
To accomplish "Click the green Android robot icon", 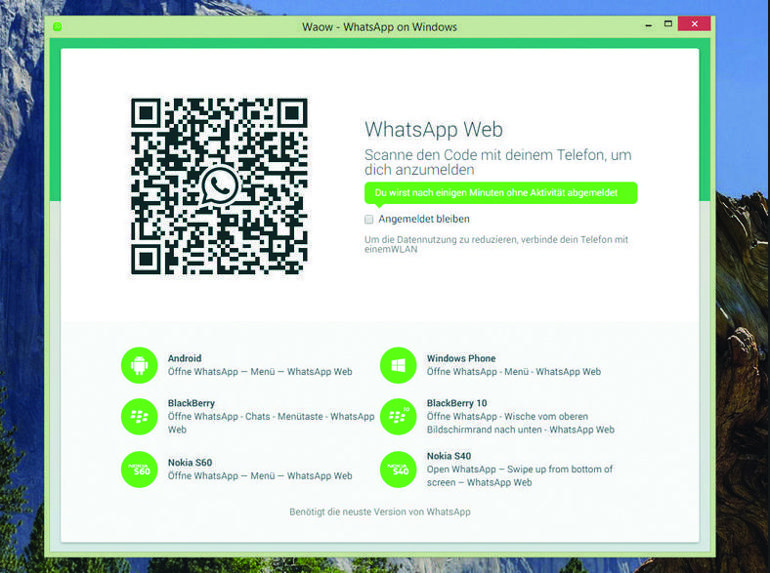I will click(139, 365).
